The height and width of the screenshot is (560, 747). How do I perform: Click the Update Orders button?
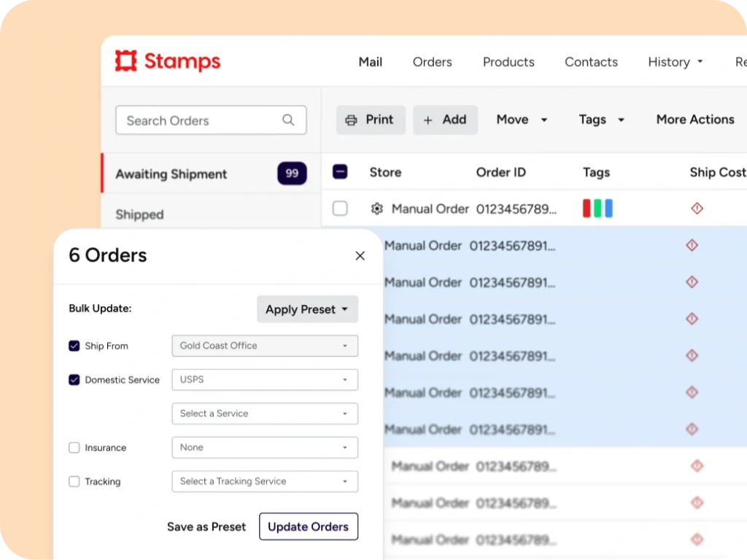click(x=309, y=526)
